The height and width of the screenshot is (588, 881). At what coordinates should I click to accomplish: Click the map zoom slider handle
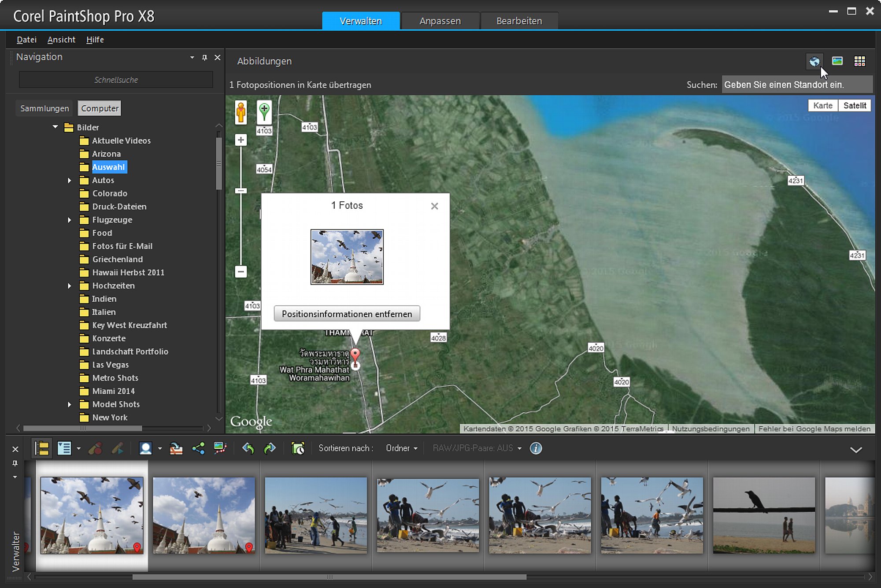coord(241,191)
